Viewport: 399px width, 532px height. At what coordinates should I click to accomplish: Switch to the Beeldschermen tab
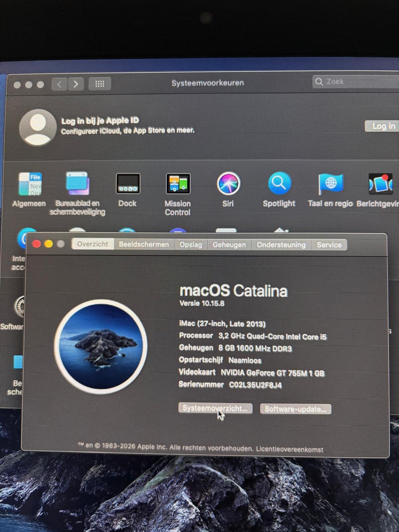click(x=144, y=244)
